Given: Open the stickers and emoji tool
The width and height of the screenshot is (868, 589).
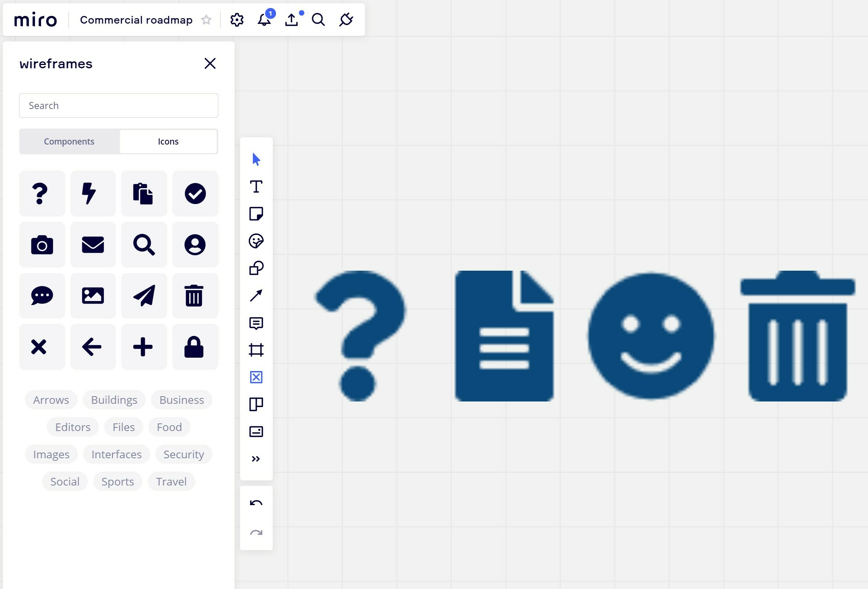Looking at the screenshot, I should point(256,241).
